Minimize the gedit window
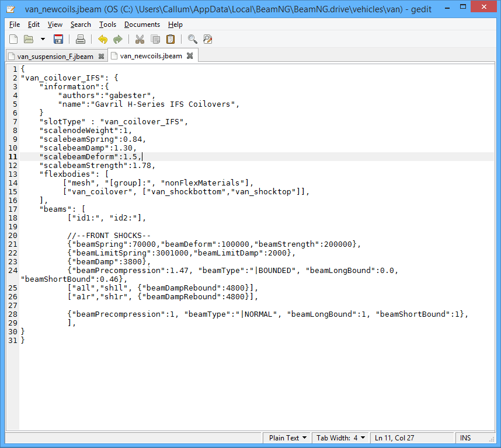The width and height of the screenshot is (501, 448). (x=447, y=7)
